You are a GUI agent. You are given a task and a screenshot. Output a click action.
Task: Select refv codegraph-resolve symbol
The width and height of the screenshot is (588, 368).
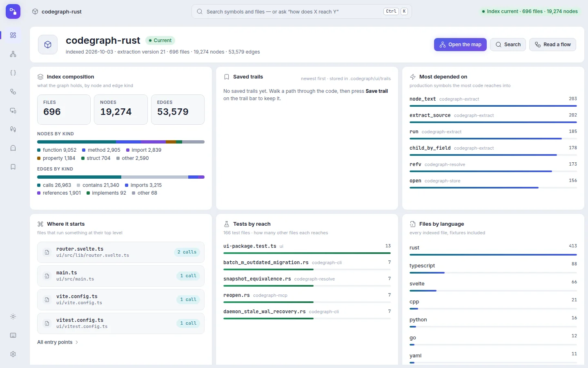click(x=493, y=168)
